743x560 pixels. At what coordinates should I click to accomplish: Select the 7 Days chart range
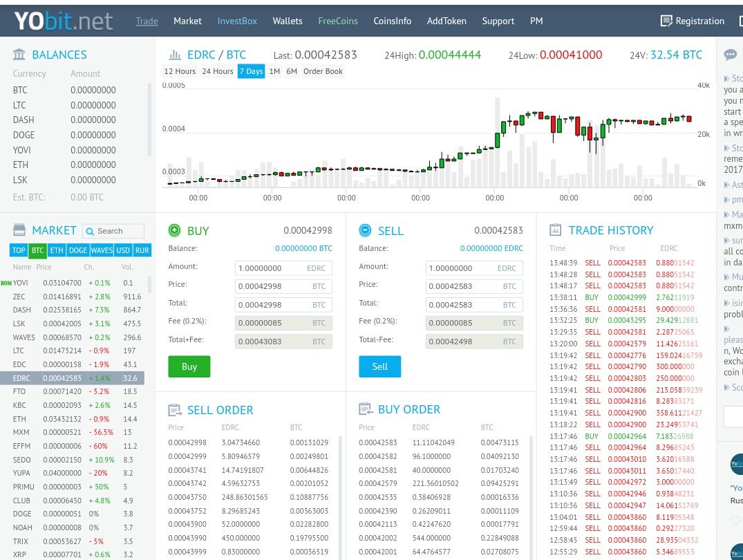(x=251, y=71)
